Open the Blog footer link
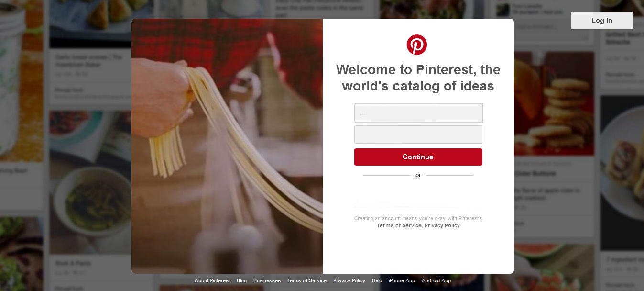Screen dimensions: 644x291 point(242,280)
